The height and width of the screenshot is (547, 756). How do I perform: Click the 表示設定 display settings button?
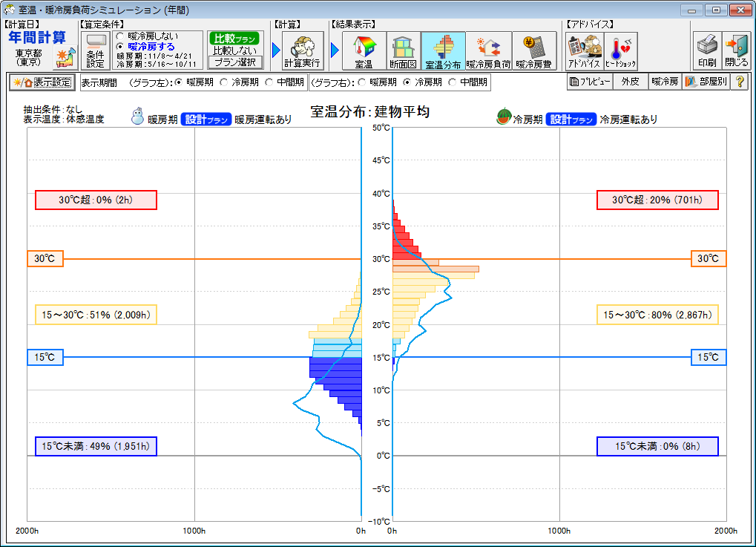[42, 82]
